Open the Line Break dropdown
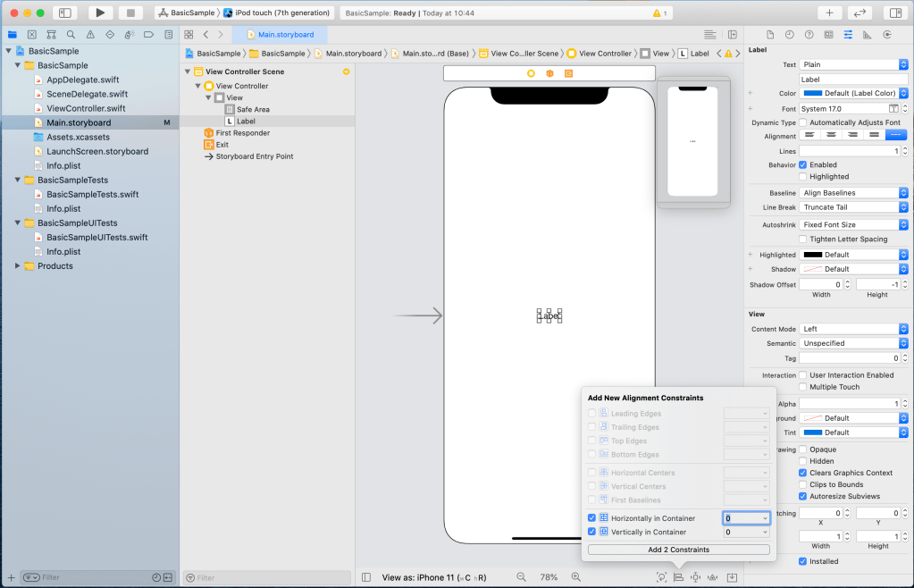The height and width of the screenshot is (588, 914). point(853,207)
